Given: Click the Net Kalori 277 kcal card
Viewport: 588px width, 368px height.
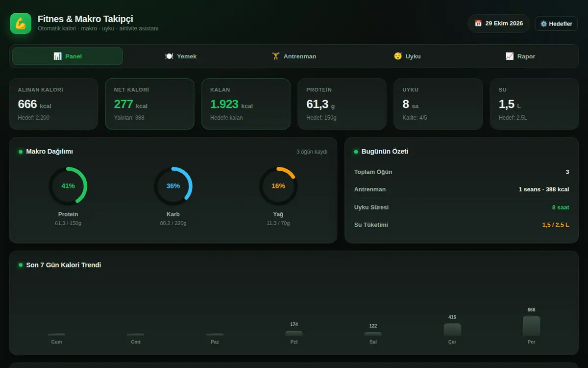Looking at the screenshot, I should pos(149,104).
